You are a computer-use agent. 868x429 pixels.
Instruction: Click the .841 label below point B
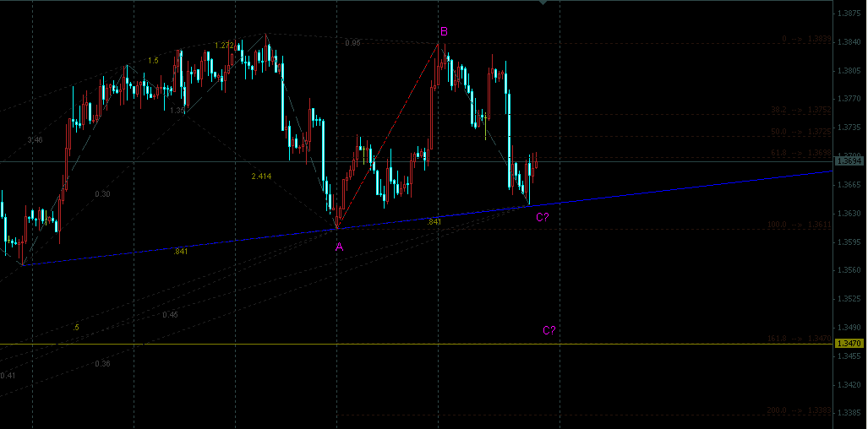(x=434, y=222)
